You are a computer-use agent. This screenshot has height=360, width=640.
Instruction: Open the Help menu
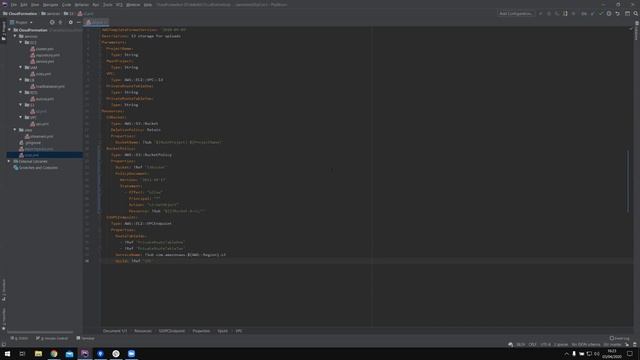click(x=148, y=5)
